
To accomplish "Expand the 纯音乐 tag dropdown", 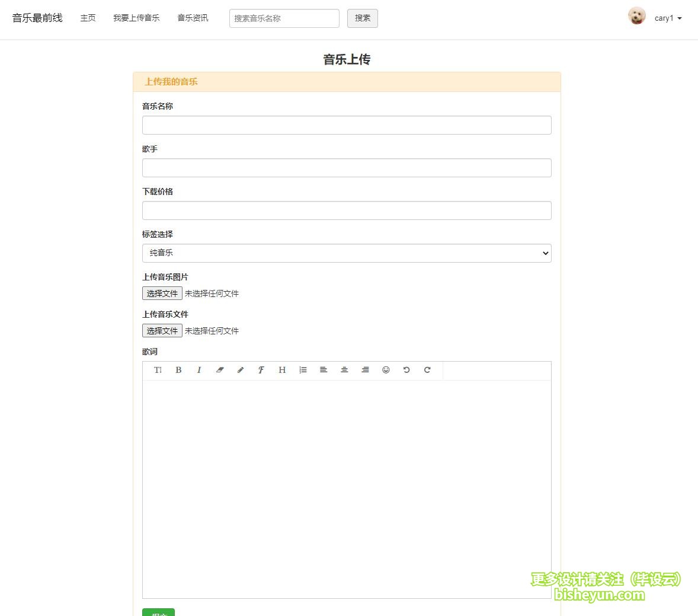I will [x=347, y=253].
